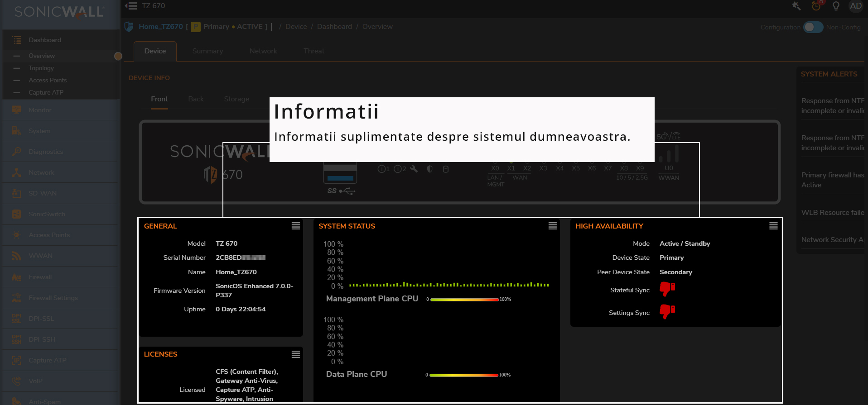Click the storage cylinder LED icon
This screenshot has width=868, height=405.
click(x=446, y=169)
